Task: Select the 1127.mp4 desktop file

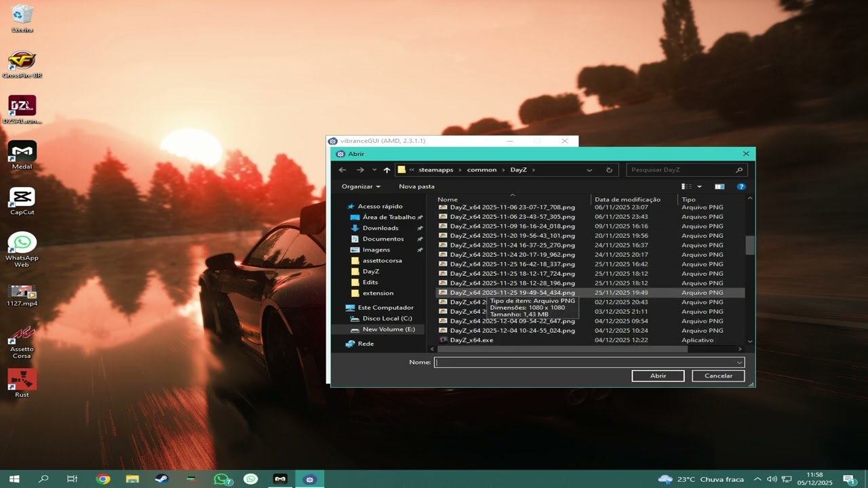Action: tap(22, 295)
